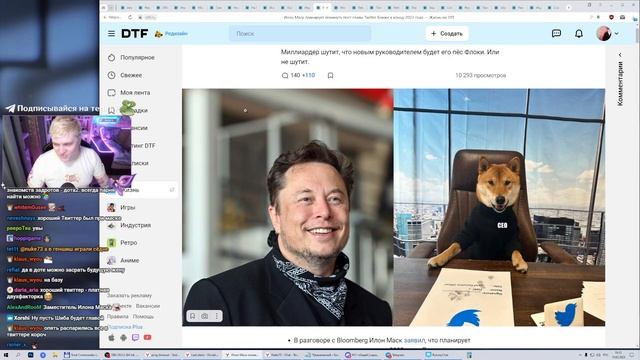Open the Вакансии footer link
This screenshot has height=360, width=640.
tap(148, 306)
